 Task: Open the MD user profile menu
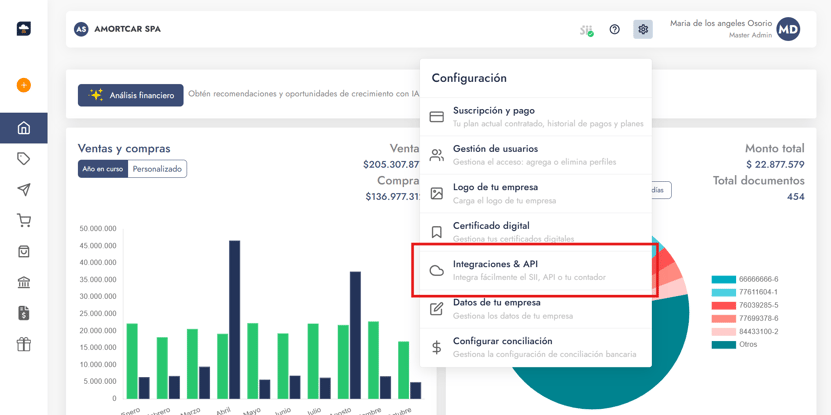pos(788,30)
